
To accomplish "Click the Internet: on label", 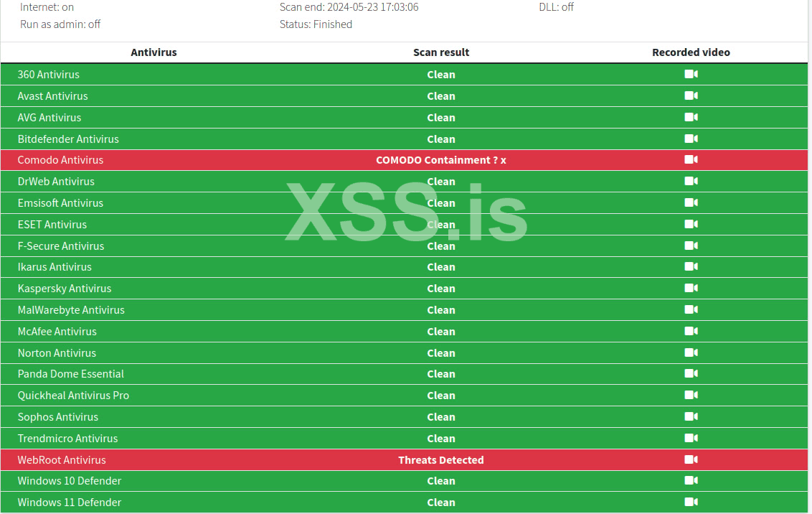I will click(47, 7).
